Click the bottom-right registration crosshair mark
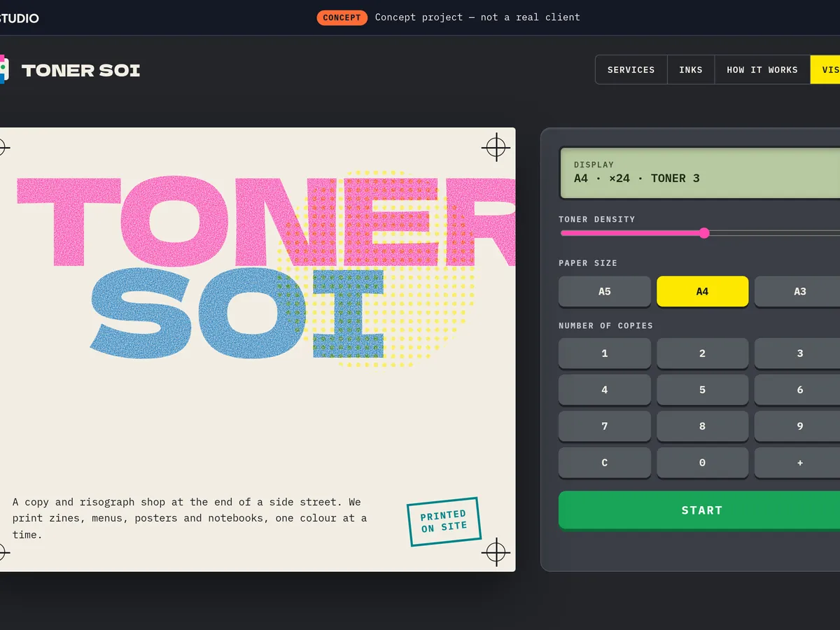This screenshot has height=630, width=840. [496, 552]
